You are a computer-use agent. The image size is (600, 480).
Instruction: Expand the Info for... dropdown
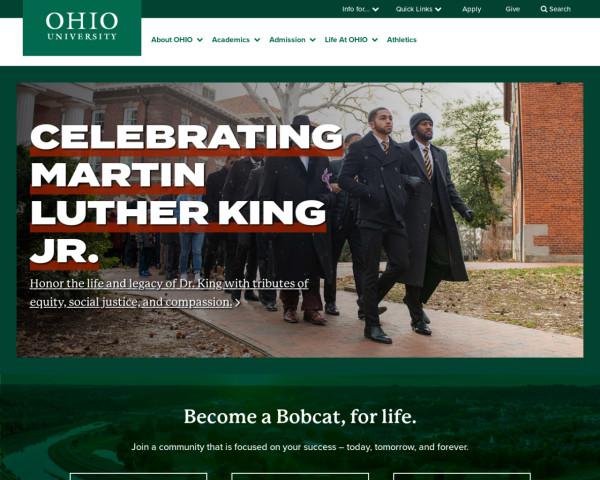[360, 9]
